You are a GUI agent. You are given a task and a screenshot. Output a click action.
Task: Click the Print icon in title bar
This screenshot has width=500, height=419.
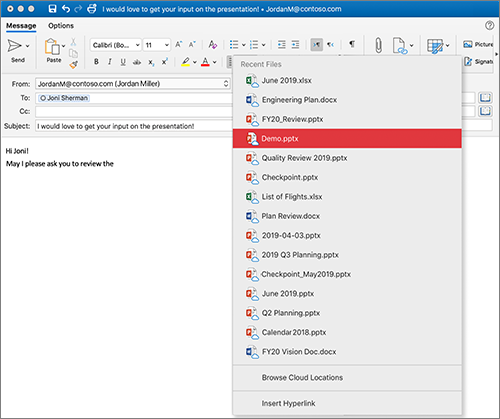point(92,9)
